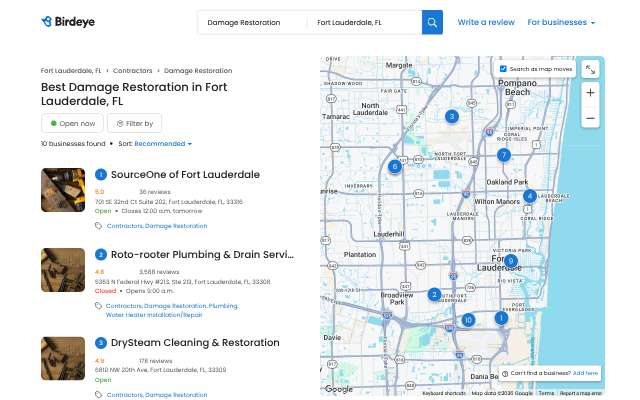This screenshot has height=400, width=640.
Task: Open the Filter by options
Action: coord(134,123)
